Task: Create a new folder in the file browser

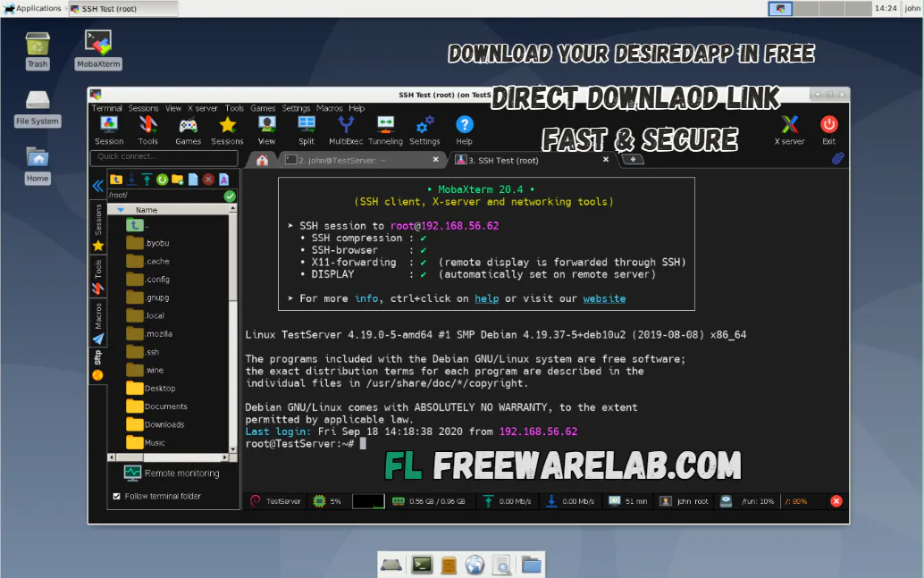Action: (x=177, y=179)
